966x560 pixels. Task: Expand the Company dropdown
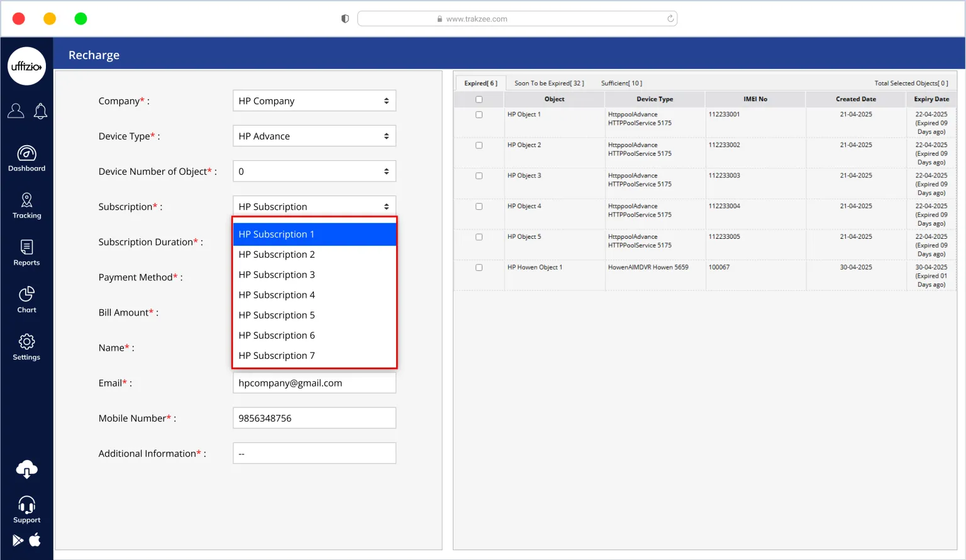coord(314,101)
